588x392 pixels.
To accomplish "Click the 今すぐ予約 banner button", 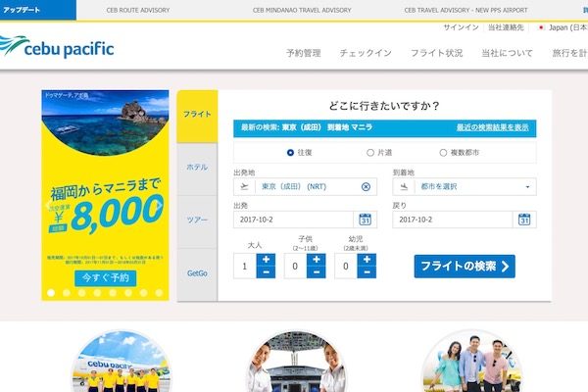I will pyautogui.click(x=106, y=278).
